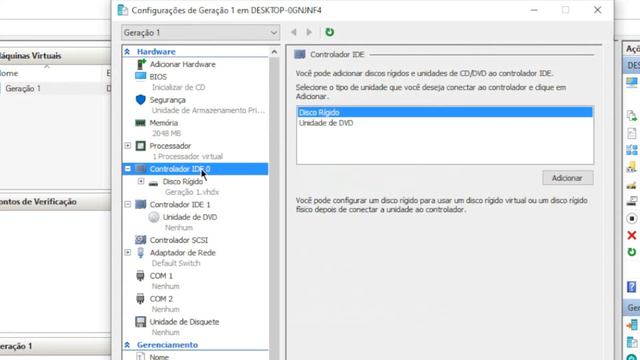Select the Memória chip icon
Viewport: 640px width, 360px height.
click(140, 123)
